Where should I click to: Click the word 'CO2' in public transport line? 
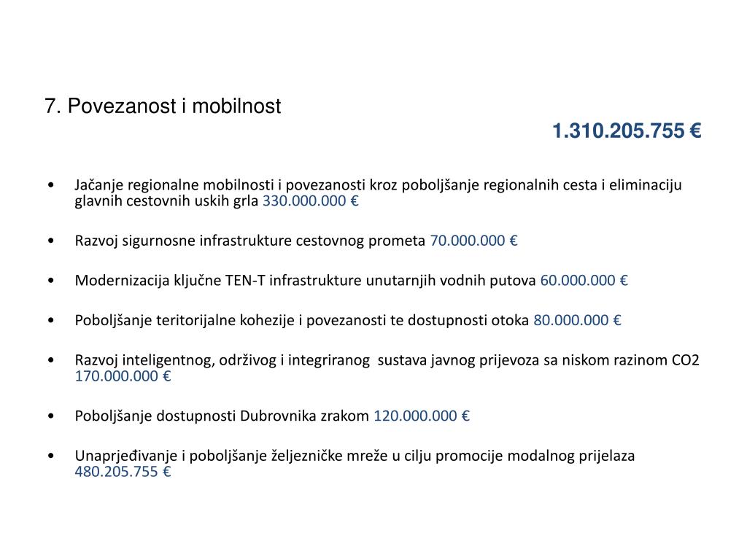[x=686, y=360]
